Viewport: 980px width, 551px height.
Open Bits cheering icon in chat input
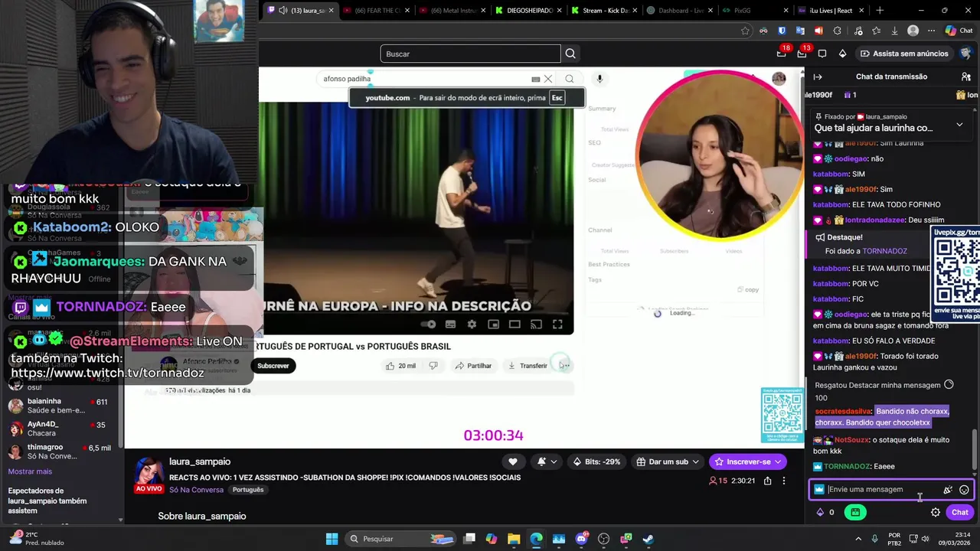click(x=947, y=490)
